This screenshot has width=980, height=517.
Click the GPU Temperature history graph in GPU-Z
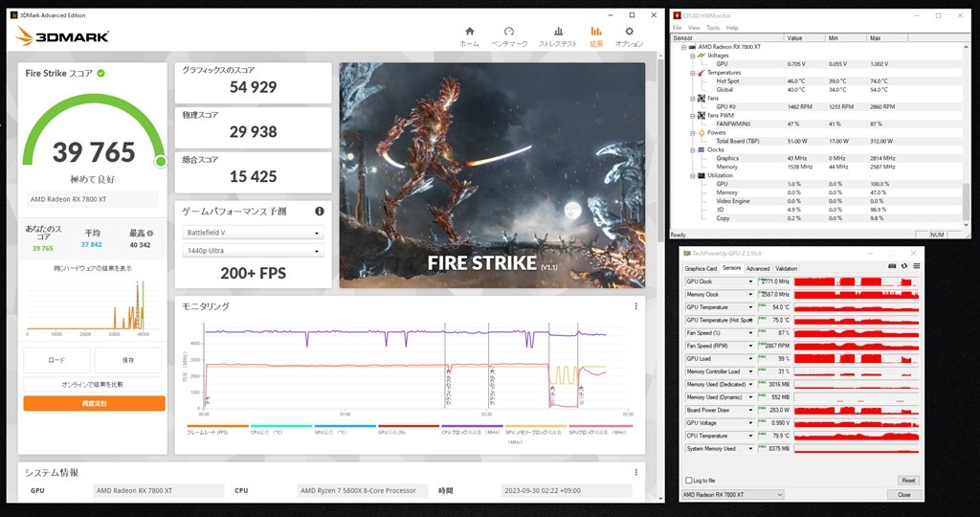(857, 307)
